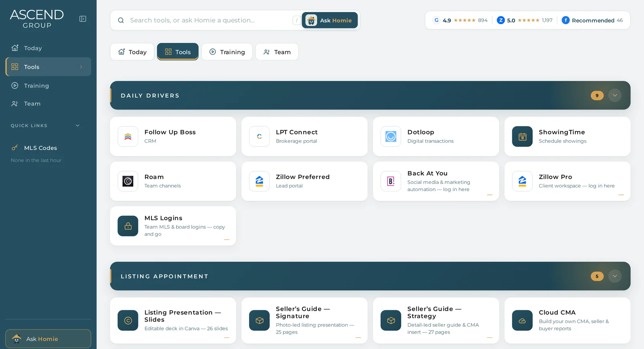The image size is (644, 349).
Task: Click the "Lead portal" text
Action: coord(289,186)
